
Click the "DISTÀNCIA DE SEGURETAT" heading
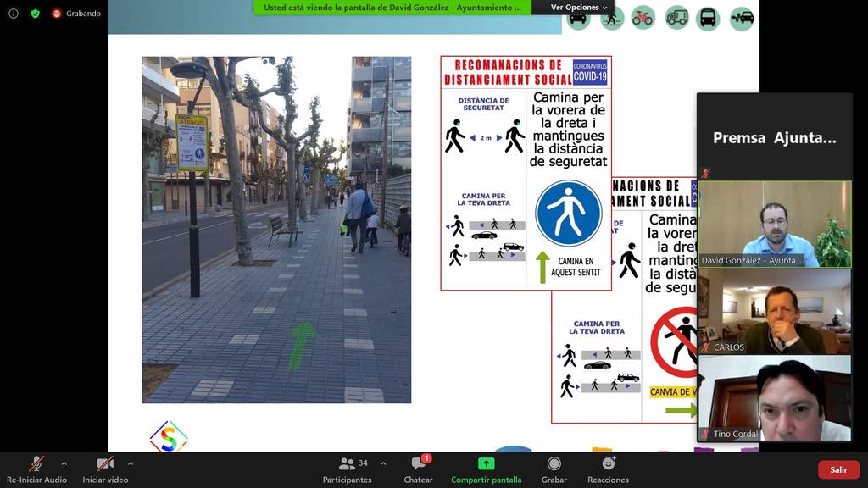click(x=483, y=104)
